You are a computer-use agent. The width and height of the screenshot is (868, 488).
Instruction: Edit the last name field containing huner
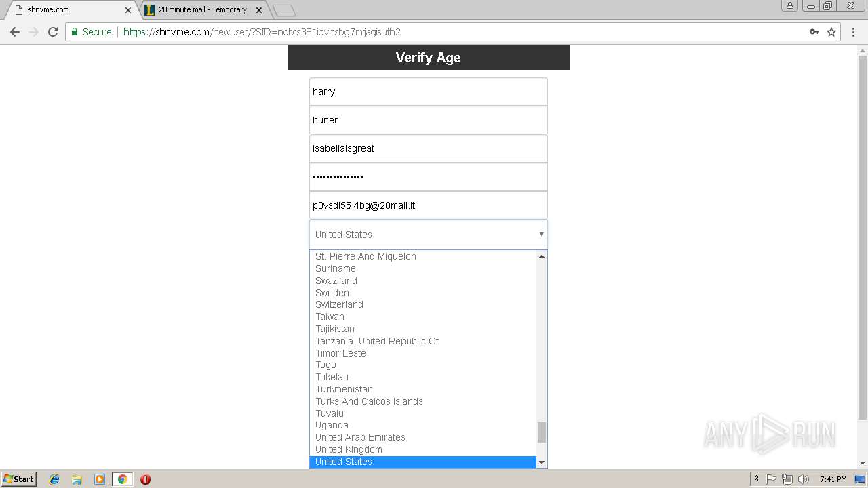click(x=429, y=120)
